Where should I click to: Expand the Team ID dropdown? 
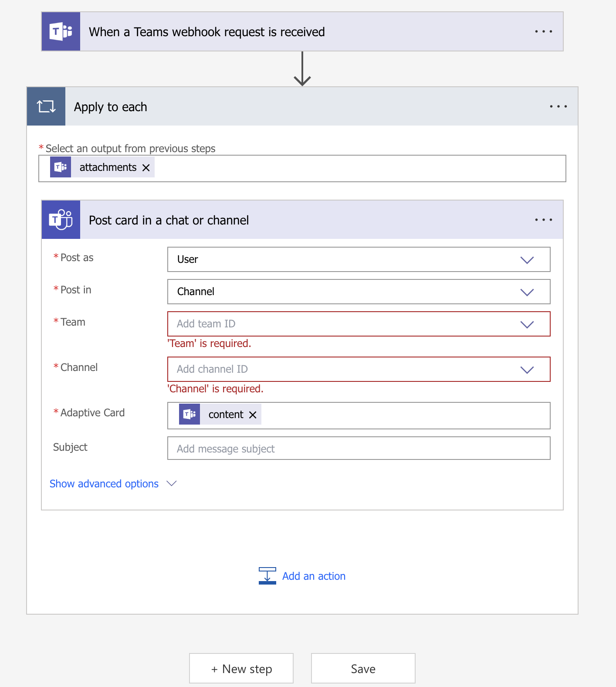tap(527, 324)
